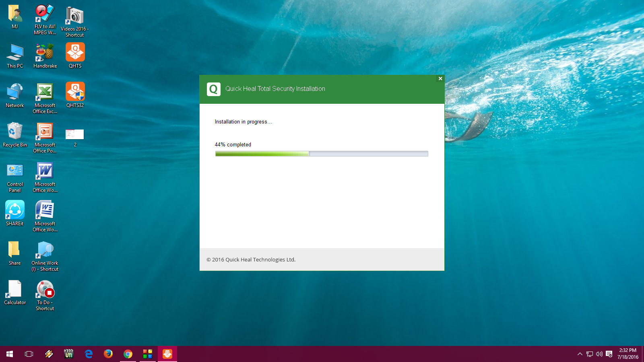644x362 pixels.
Task: Select Microsoft Office Excel shortcut
Action: 45,92
